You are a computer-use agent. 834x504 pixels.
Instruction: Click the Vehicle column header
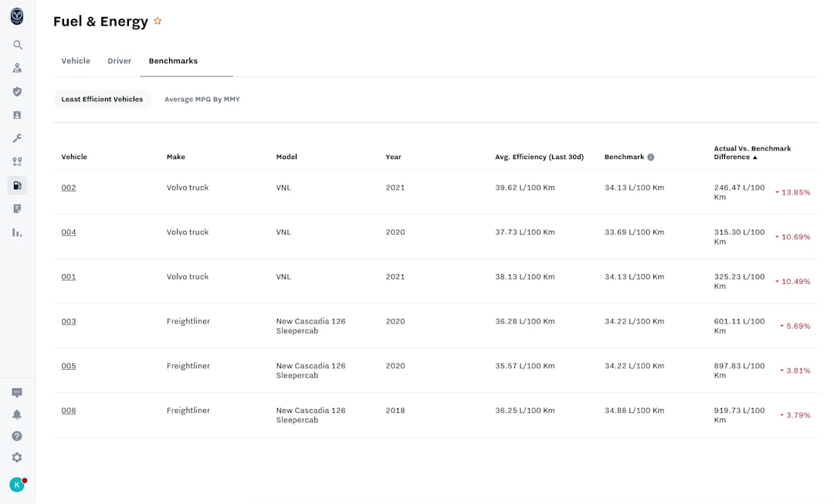pos(74,157)
